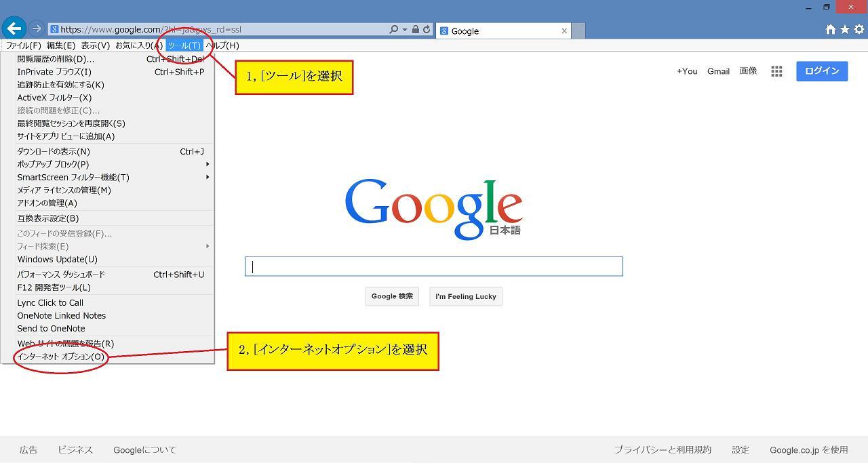This screenshot has height=463, width=868.
Task: Open Googleについて footer link
Action: point(144,450)
